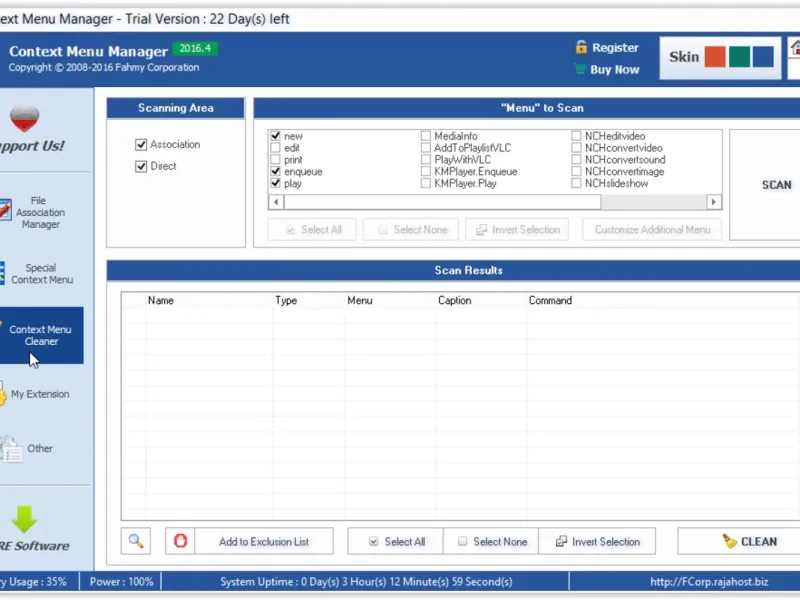Viewport: 800px width, 600px height.
Task: Sort results by Name column header
Action: [x=161, y=301]
